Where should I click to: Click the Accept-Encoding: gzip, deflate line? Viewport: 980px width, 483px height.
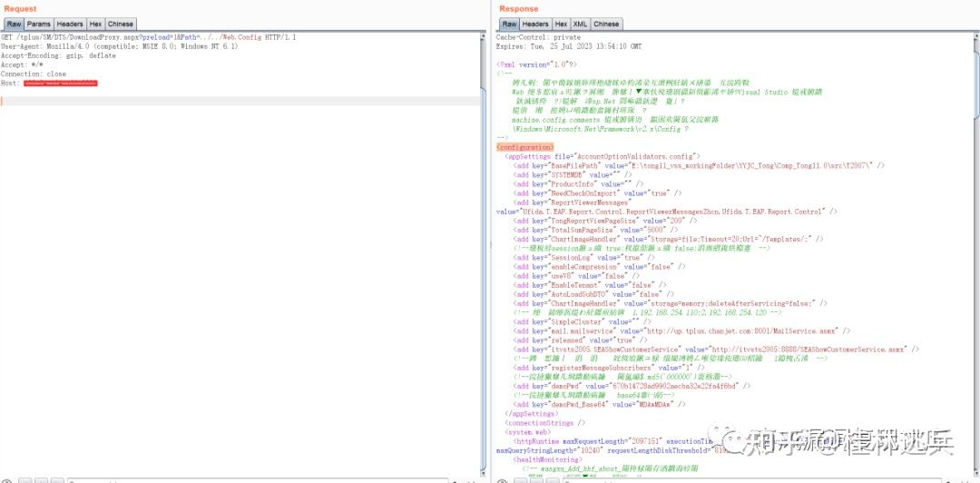coord(58,55)
